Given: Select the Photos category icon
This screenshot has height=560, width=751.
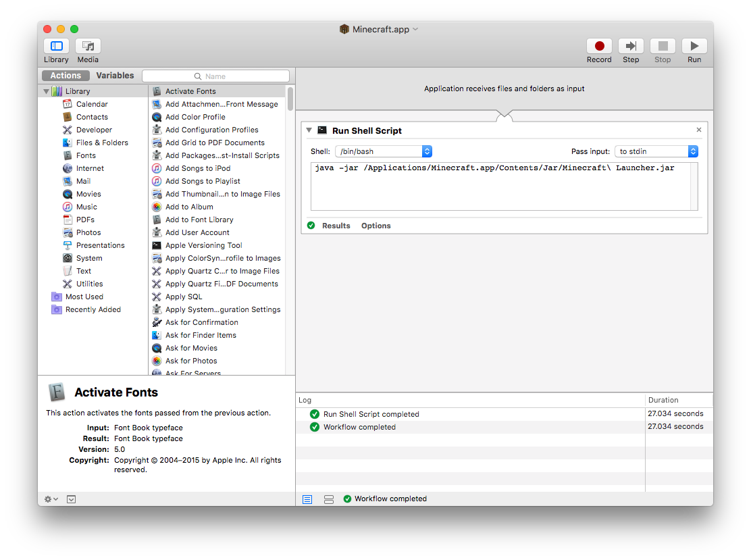Looking at the screenshot, I should 68,232.
